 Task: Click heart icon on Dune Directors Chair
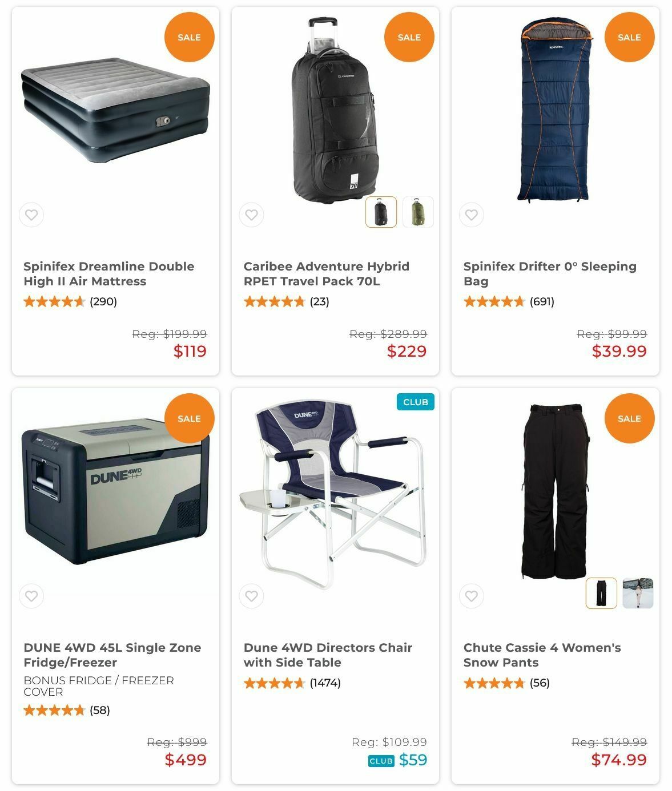tap(251, 596)
